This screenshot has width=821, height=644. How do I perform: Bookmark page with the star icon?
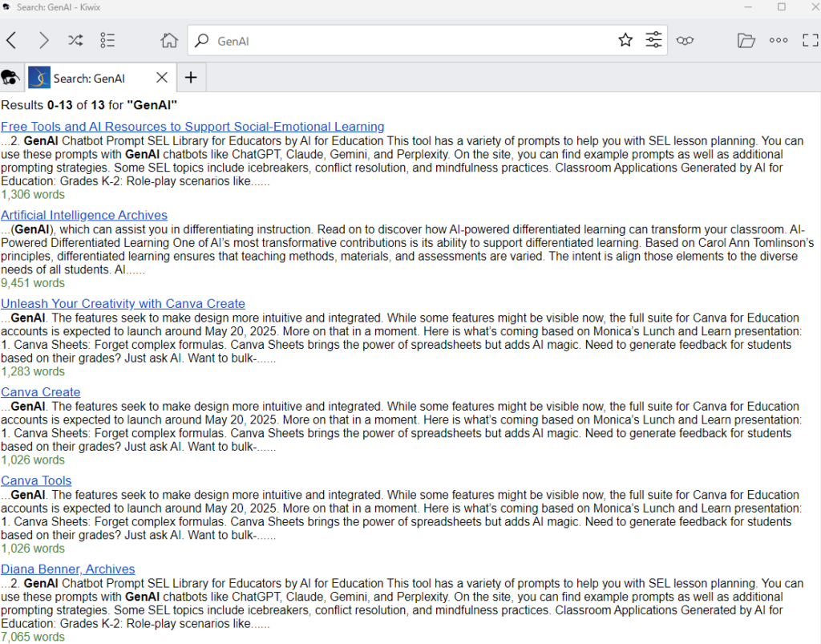pyautogui.click(x=625, y=40)
